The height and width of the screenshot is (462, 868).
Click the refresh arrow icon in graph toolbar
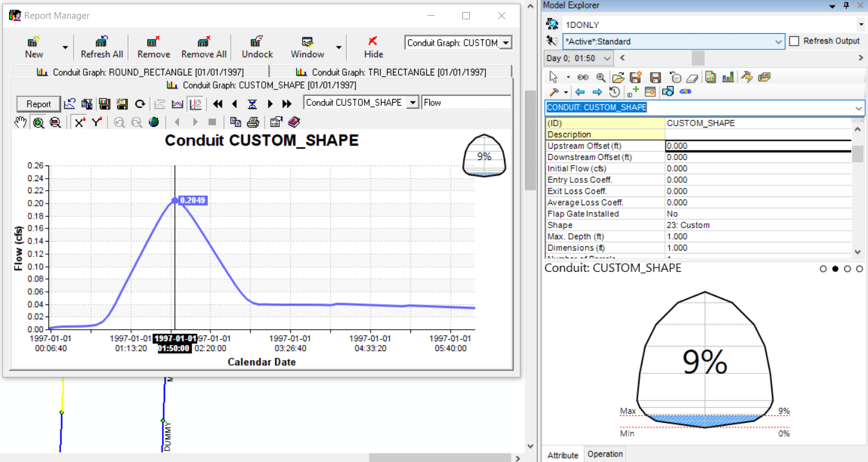(x=140, y=104)
